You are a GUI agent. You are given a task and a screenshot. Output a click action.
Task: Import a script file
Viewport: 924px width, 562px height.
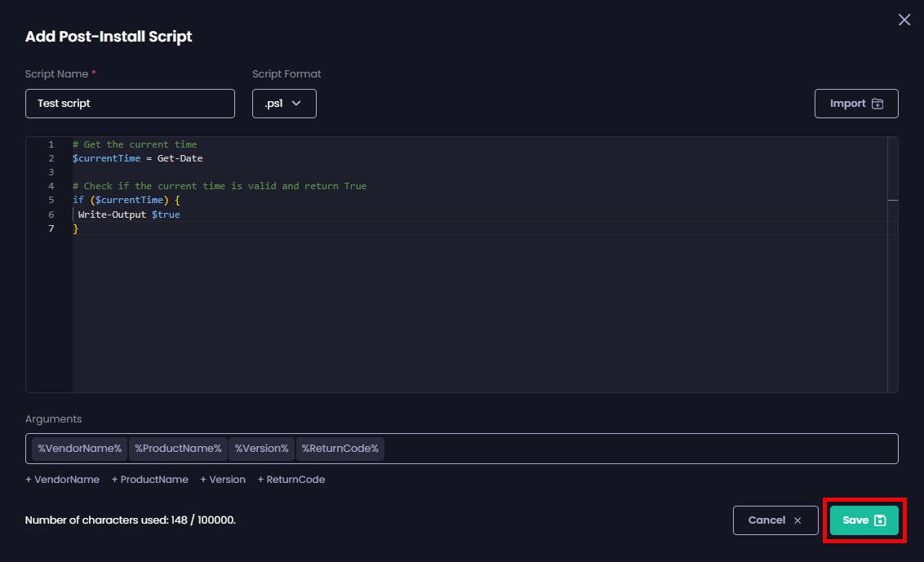[856, 103]
